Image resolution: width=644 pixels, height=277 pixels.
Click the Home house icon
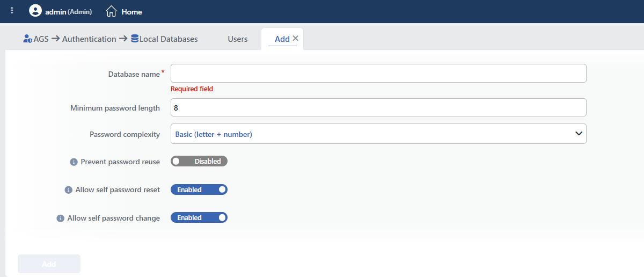[111, 11]
